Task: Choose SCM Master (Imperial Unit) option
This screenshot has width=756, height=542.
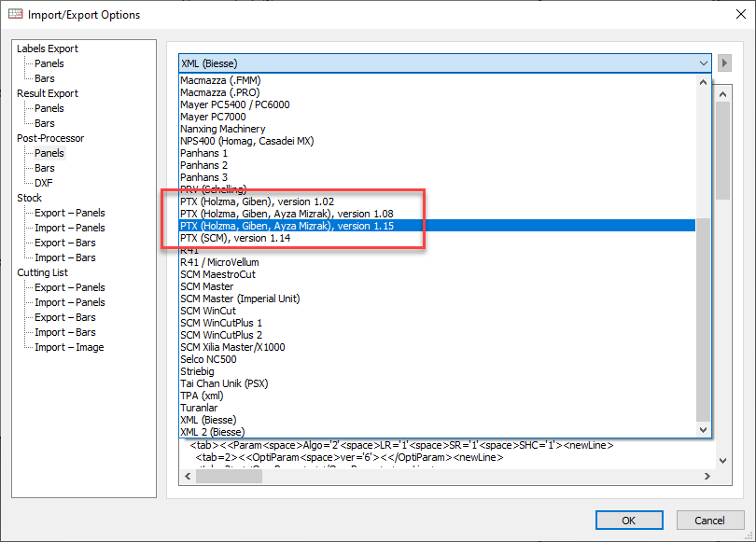Action: (438, 299)
